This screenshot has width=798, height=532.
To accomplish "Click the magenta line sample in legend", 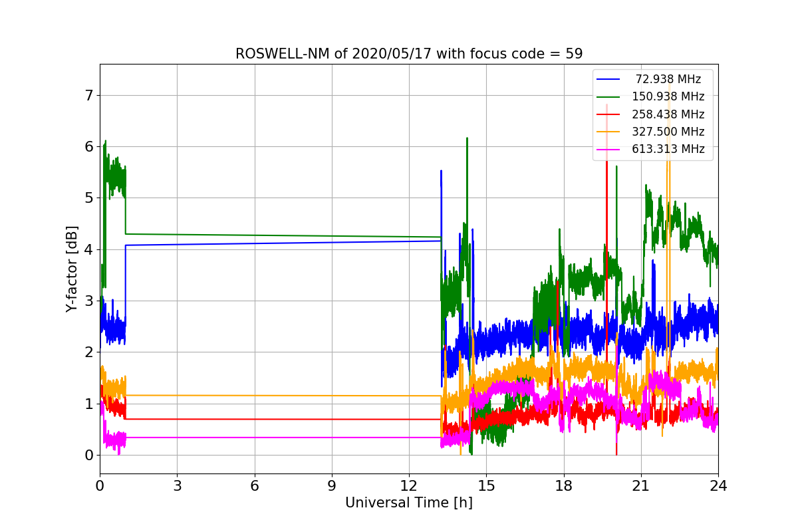I will [608, 150].
